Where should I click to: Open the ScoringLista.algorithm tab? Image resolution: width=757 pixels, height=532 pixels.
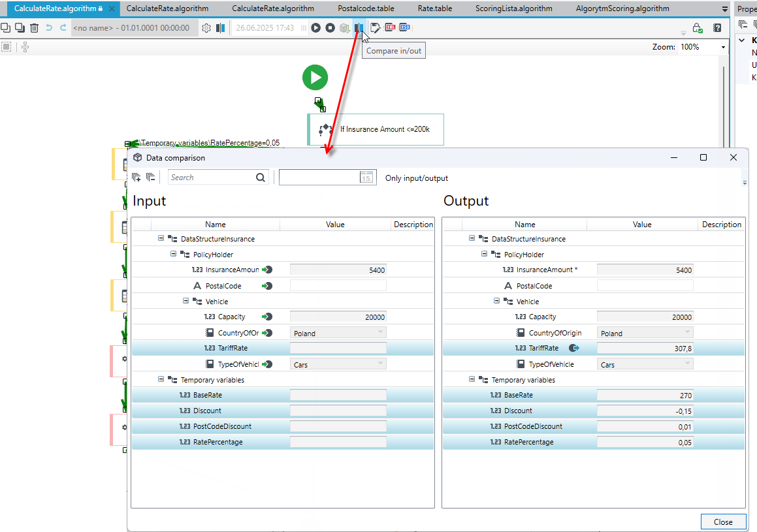pos(513,8)
